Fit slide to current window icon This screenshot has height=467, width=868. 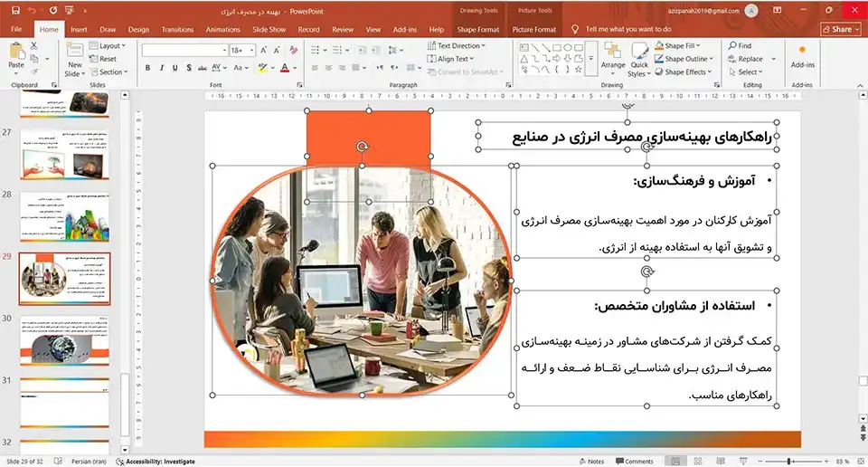(860, 461)
